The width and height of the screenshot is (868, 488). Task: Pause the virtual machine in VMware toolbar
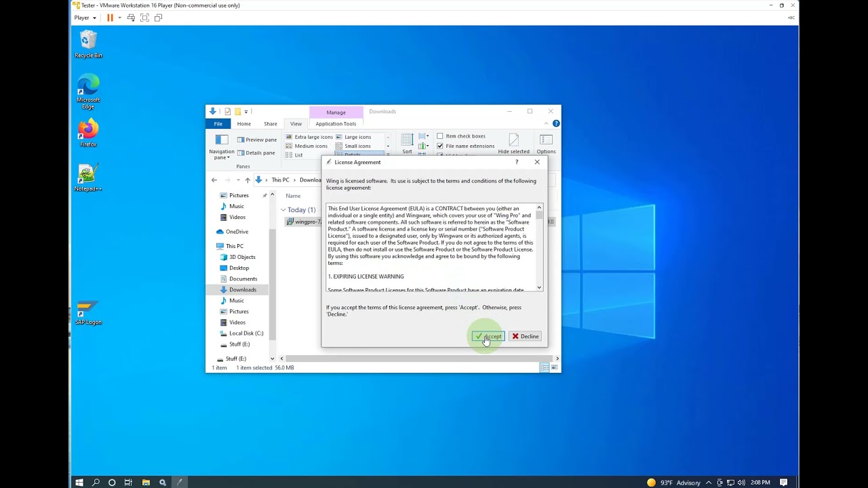[x=110, y=18]
